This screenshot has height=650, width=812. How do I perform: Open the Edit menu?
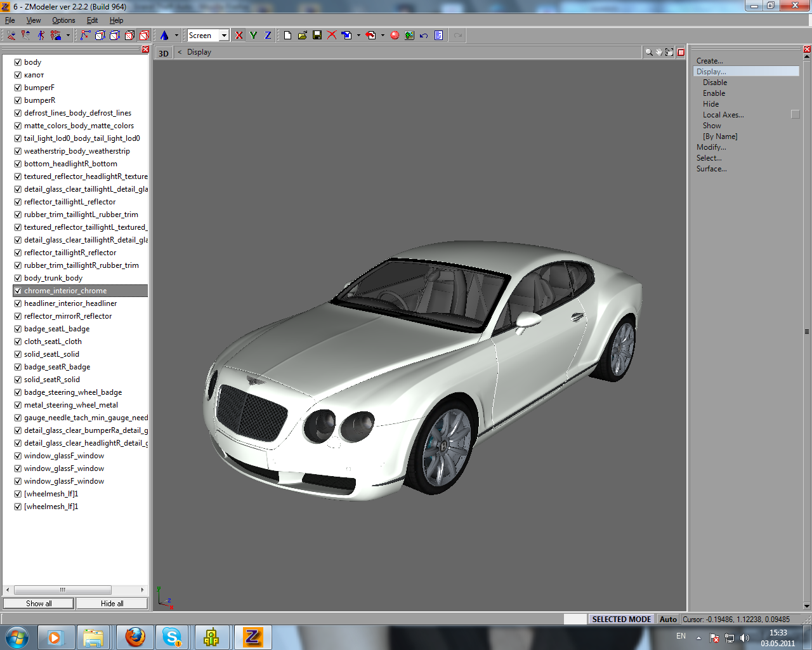coord(92,20)
